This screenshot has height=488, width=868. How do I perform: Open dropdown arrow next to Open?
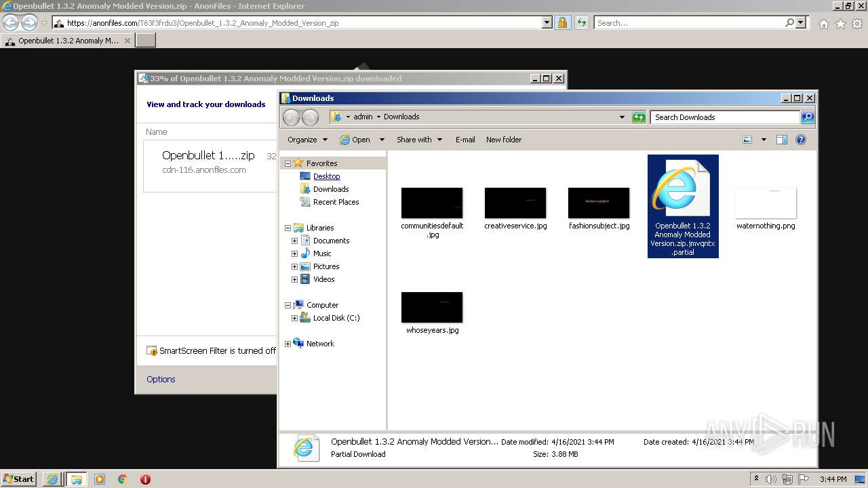click(382, 140)
